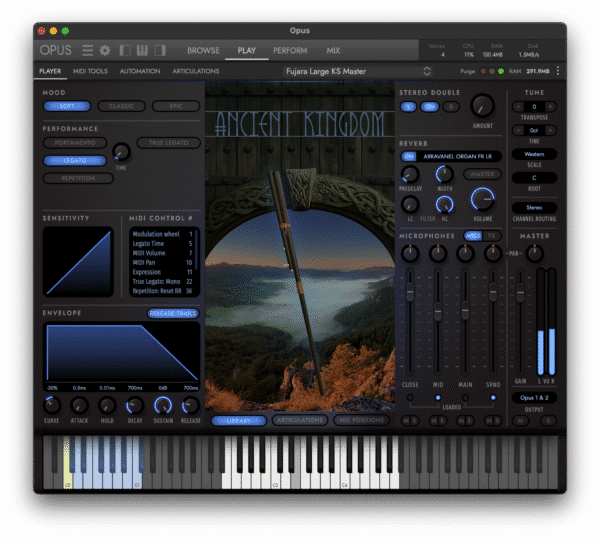The width and height of the screenshot is (600, 538).
Task: Click the envelope Sustain knob
Action: pyautogui.click(x=163, y=406)
